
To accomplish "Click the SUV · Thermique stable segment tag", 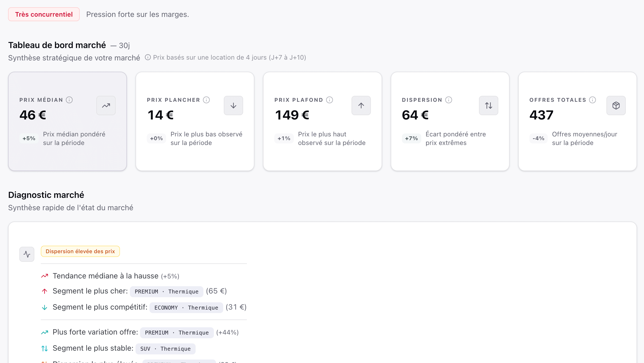I will coord(165,349).
